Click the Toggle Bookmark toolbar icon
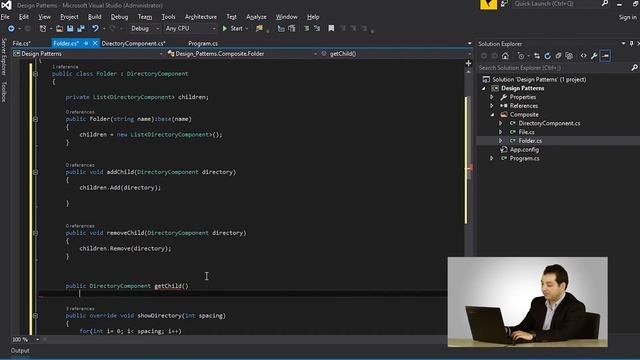640x360 pixels. pos(331,29)
